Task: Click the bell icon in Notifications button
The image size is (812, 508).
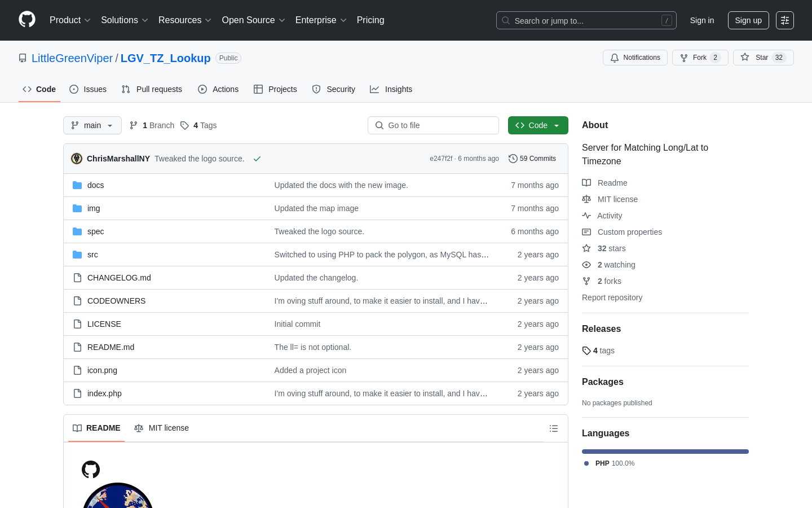Action: click(615, 58)
